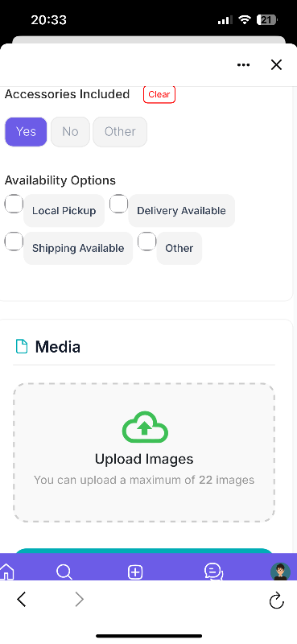The height and width of the screenshot is (644, 297).
Task: Check the Other availability checkbox
Action: point(146,241)
